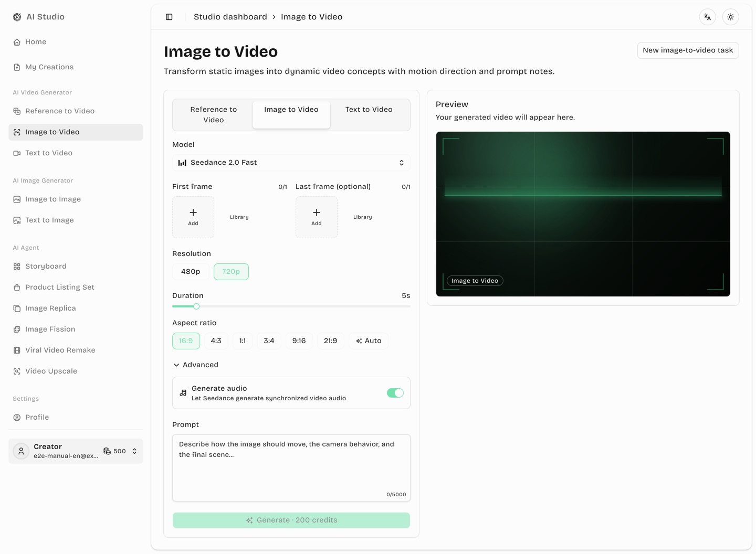
Task: Open Storyboard in the sidebar
Action: coord(76,267)
